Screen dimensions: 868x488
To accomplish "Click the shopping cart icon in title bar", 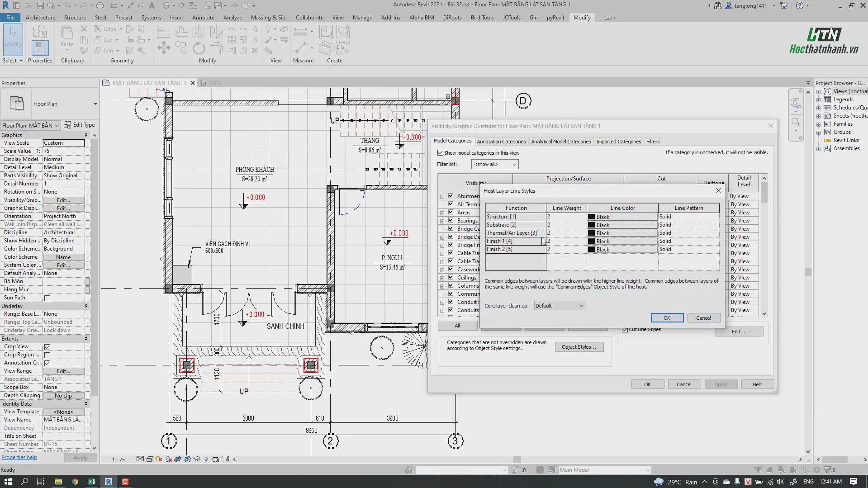I will click(784, 5).
